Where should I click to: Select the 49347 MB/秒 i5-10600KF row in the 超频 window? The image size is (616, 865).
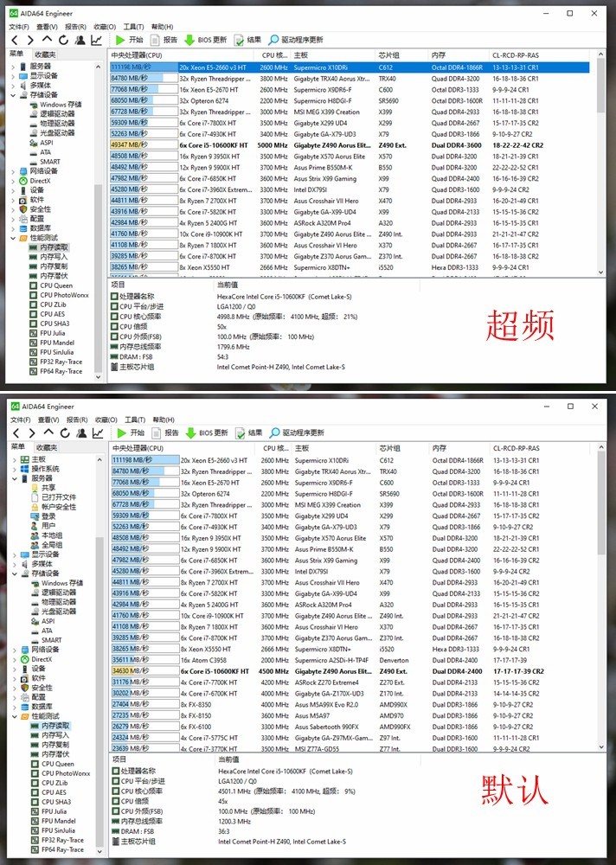349,145
